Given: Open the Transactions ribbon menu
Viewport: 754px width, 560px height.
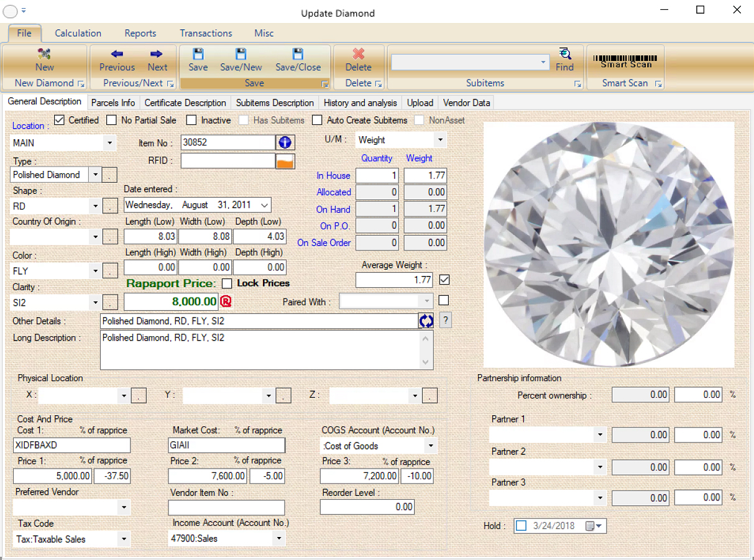Looking at the screenshot, I should pyautogui.click(x=206, y=33).
